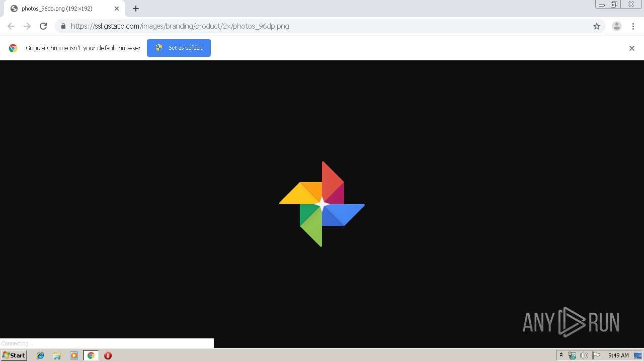Open the Opera taskbar icon
644x362 pixels.
pos(108,355)
